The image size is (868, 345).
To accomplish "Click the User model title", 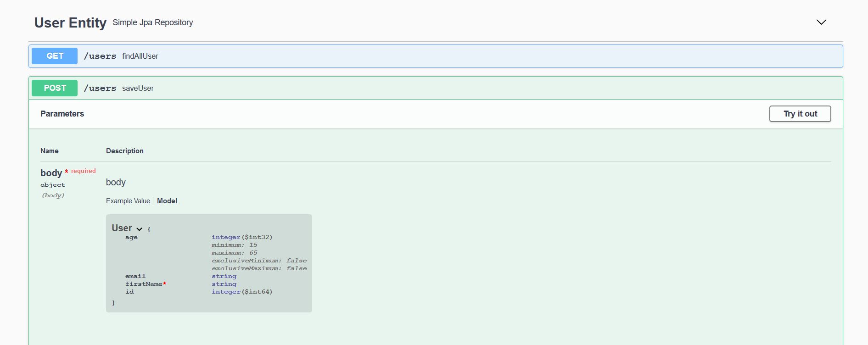I will (x=122, y=228).
